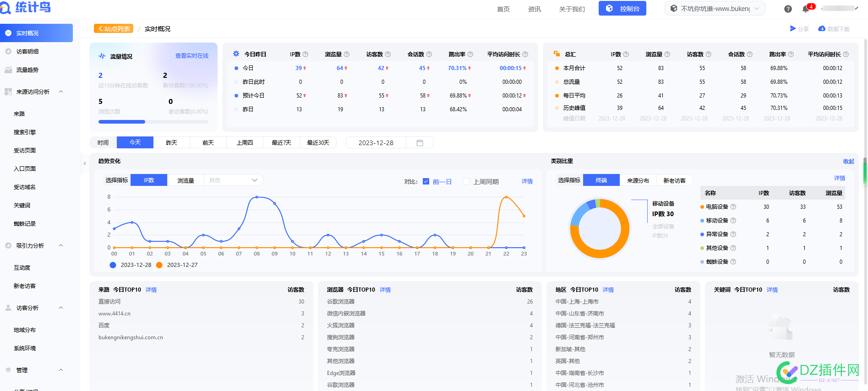This screenshot has height=391, width=868.
Task: Collapse the 管理 sidebar group
Action: [x=61, y=370]
